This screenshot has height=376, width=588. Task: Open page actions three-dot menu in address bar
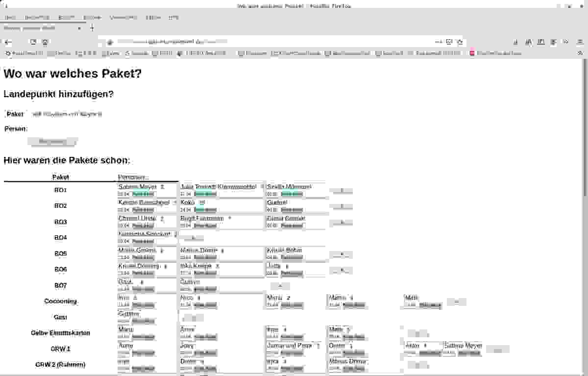pyautogui.click(x=438, y=42)
